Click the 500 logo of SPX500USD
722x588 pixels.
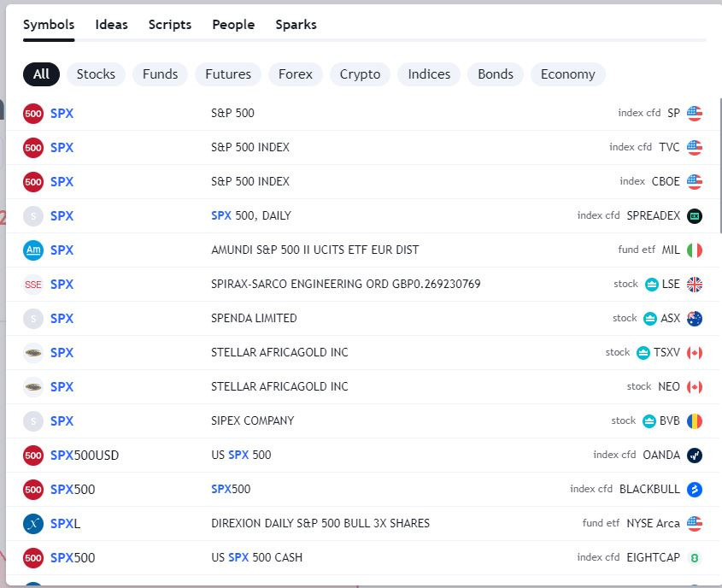pyautogui.click(x=33, y=456)
